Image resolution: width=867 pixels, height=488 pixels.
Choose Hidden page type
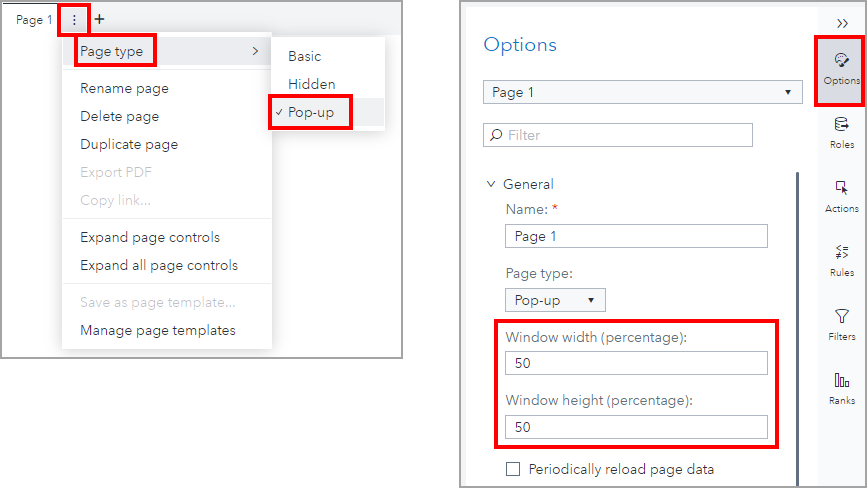(312, 84)
